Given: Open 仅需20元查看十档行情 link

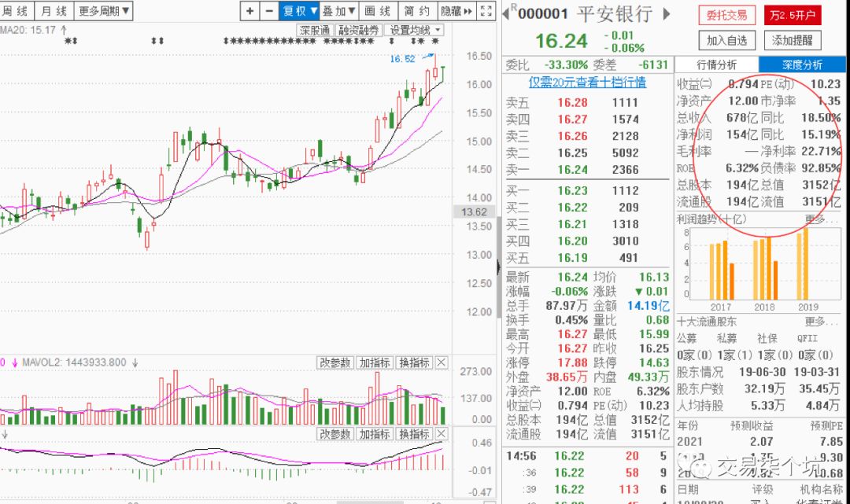Looking at the screenshot, I should pyautogui.click(x=588, y=83).
